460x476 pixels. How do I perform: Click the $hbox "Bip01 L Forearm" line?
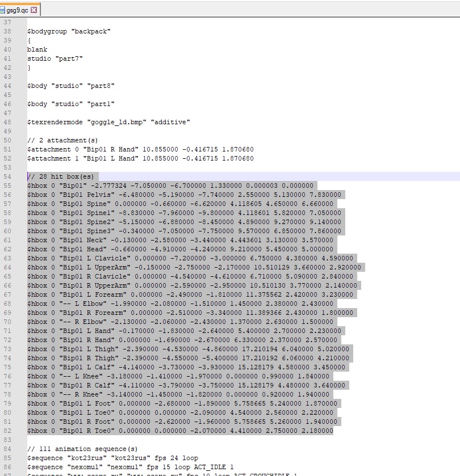click(x=190, y=294)
